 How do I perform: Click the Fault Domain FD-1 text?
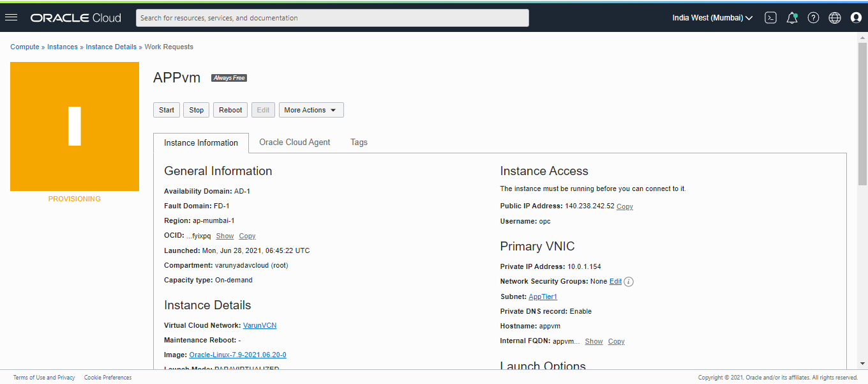point(221,206)
